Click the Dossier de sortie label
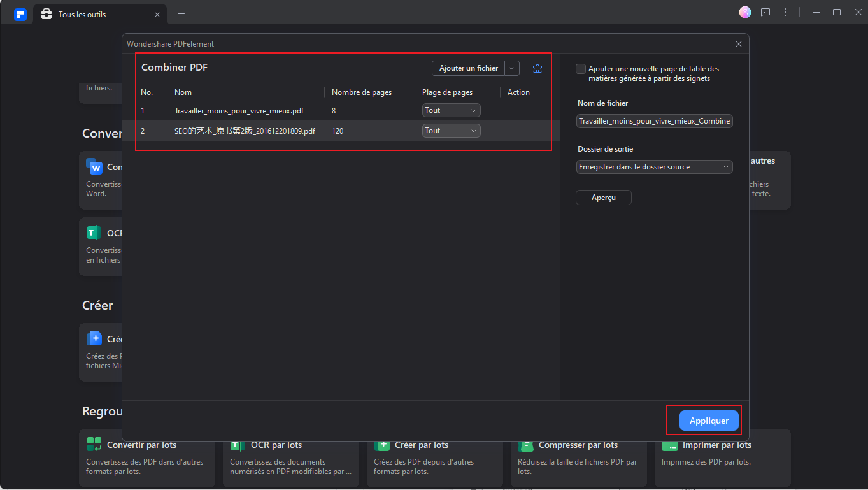868x490 pixels. click(606, 149)
